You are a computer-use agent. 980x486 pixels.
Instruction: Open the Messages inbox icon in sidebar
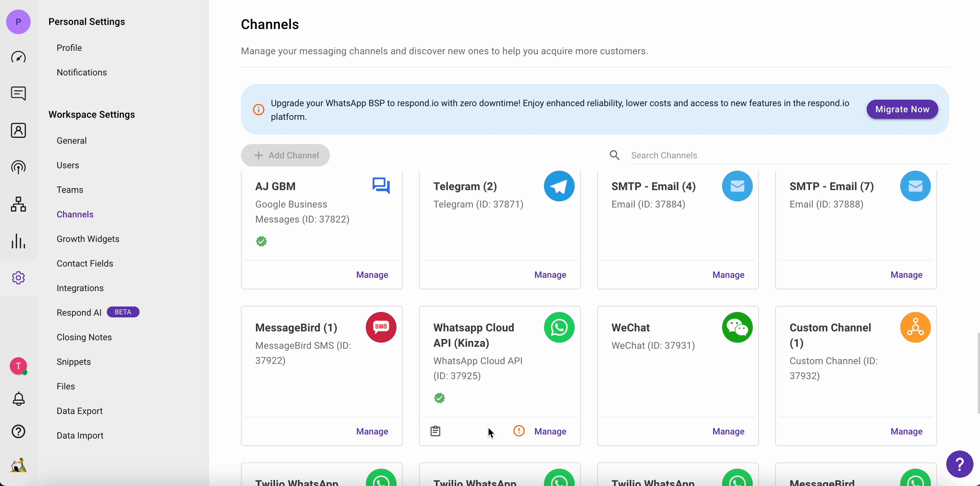[18, 93]
